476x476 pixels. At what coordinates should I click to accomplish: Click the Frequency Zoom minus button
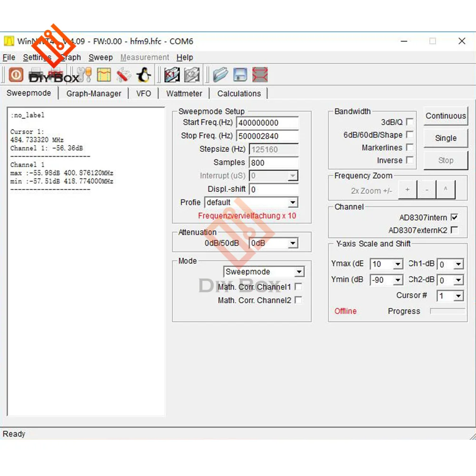[x=427, y=190]
